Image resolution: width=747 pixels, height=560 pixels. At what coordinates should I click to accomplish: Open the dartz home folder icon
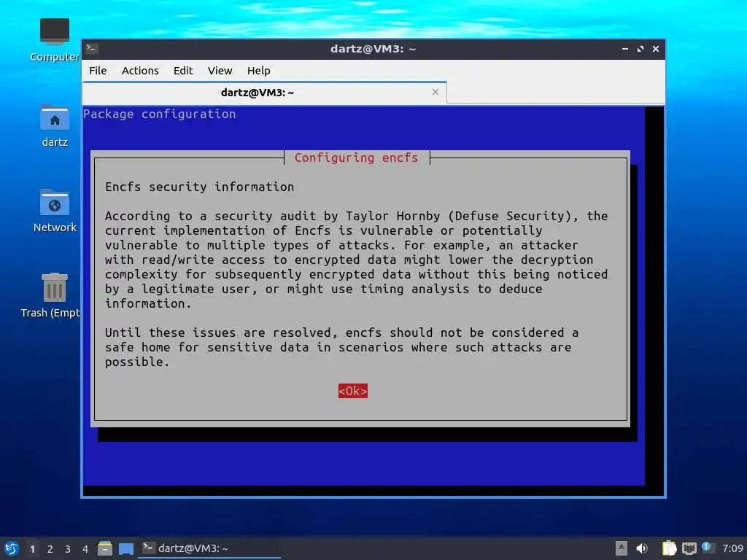pos(55,125)
